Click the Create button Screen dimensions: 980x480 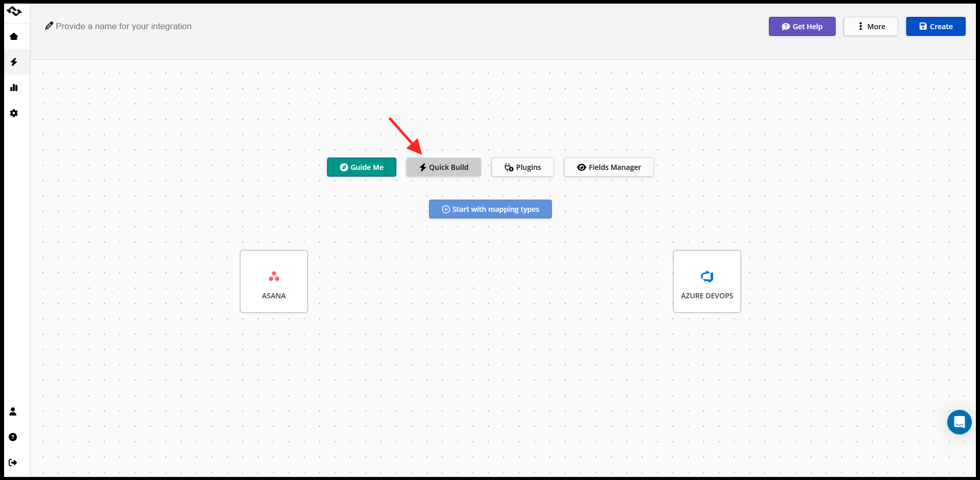[x=935, y=26]
